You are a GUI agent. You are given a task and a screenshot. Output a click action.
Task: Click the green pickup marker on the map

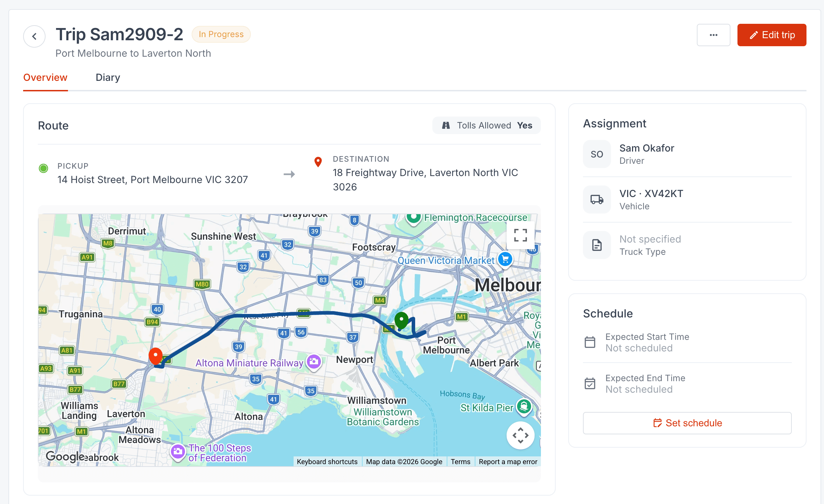click(x=401, y=320)
